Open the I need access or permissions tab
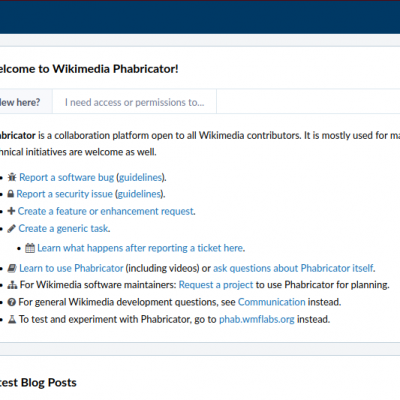Image resolution: width=400 pixels, height=400 pixels. click(134, 102)
